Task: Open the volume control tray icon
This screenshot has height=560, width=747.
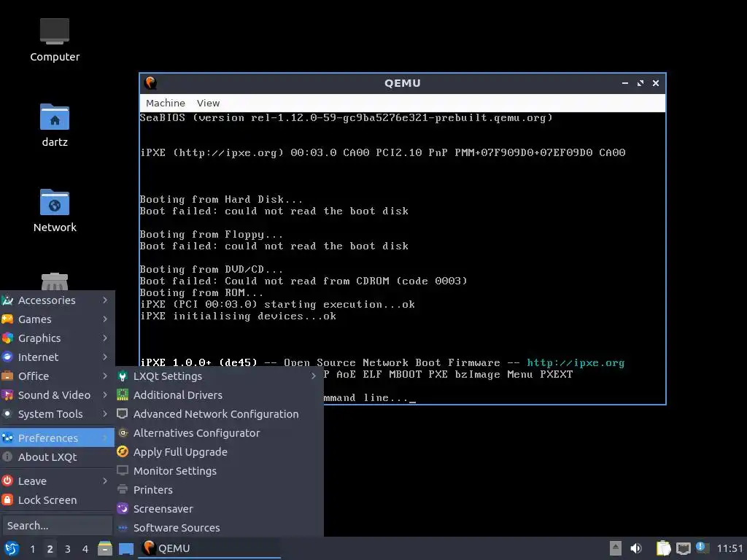Action: pos(636,548)
